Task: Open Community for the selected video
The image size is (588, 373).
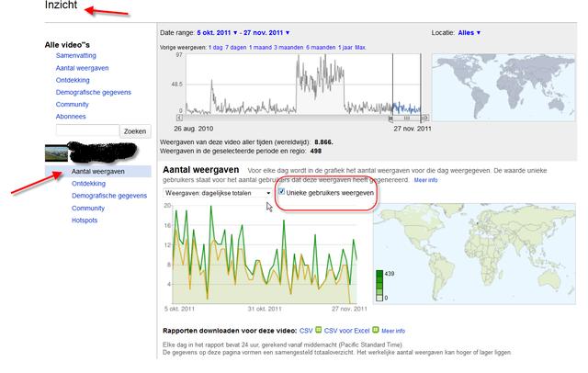Action: (88, 208)
